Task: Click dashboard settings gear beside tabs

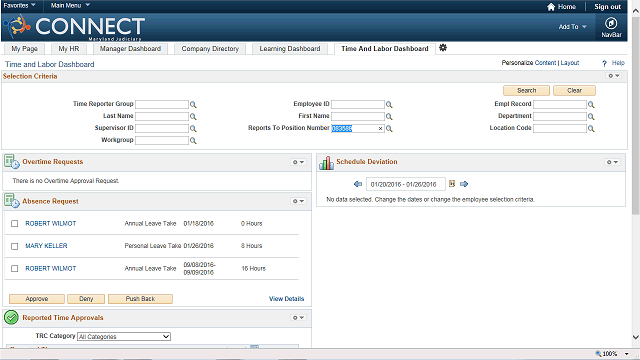Action: pos(443,48)
